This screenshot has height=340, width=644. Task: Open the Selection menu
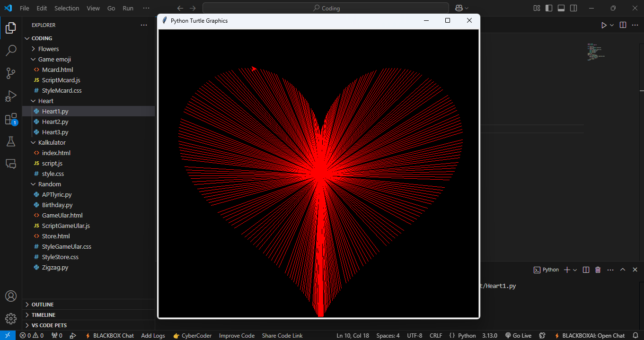pos(67,8)
